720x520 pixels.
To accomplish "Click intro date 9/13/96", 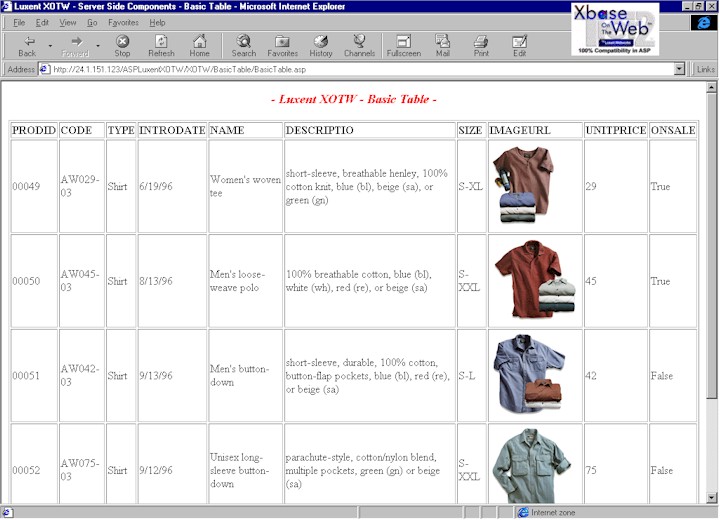I will tap(156, 375).
